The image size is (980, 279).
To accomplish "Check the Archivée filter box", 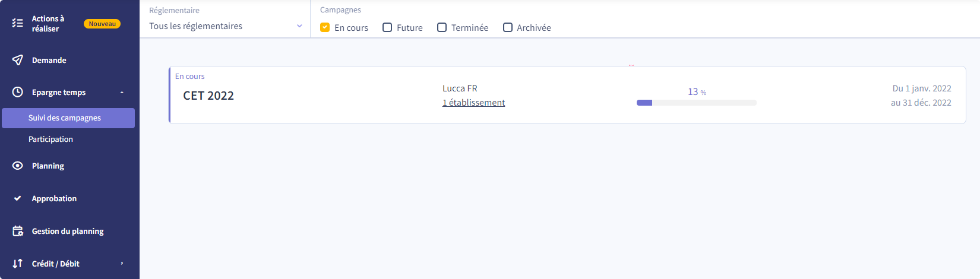I will pos(508,27).
